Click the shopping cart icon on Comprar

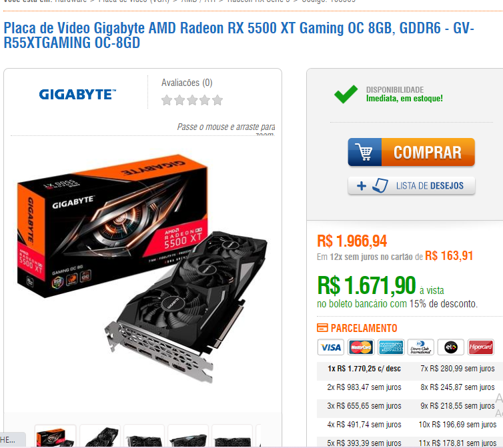point(365,152)
